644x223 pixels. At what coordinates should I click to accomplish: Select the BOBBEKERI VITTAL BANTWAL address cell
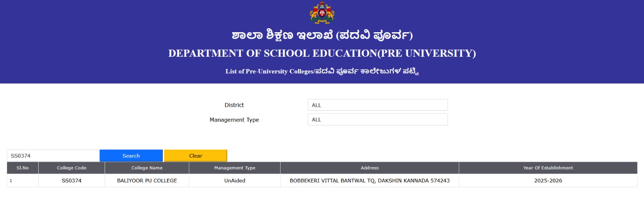point(369,181)
